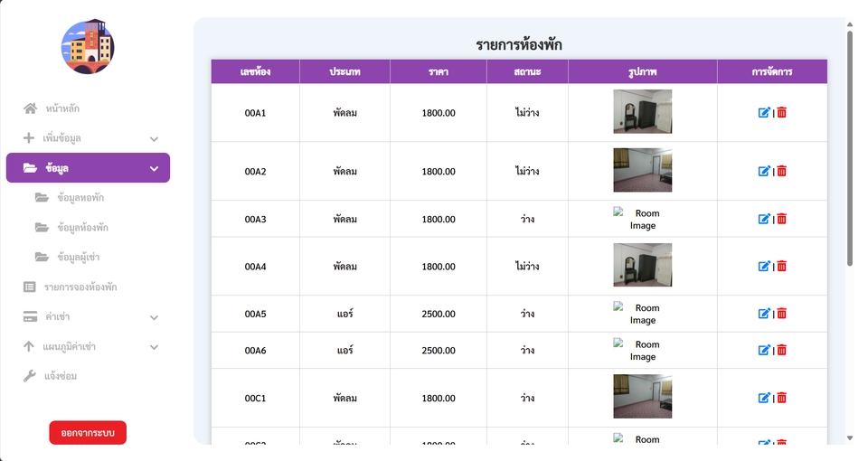868x461 pixels.
Task: Edit room 00A1 with the pencil icon
Action: tap(764, 112)
